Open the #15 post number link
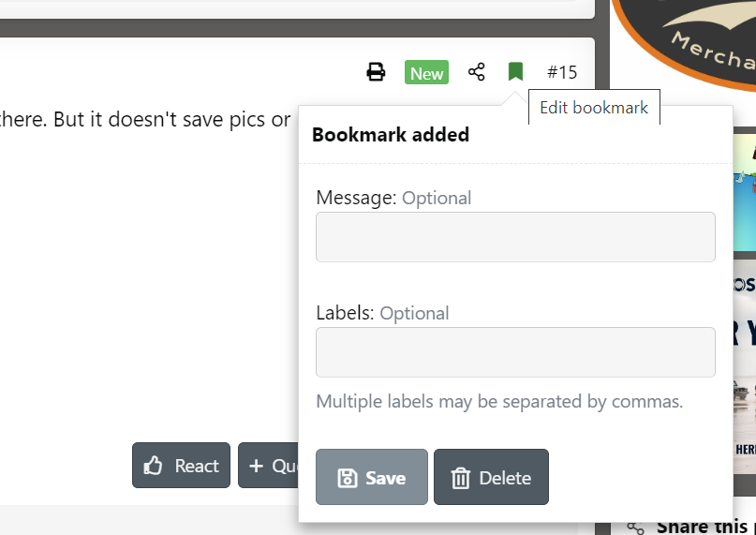The width and height of the screenshot is (756, 535). [562, 72]
